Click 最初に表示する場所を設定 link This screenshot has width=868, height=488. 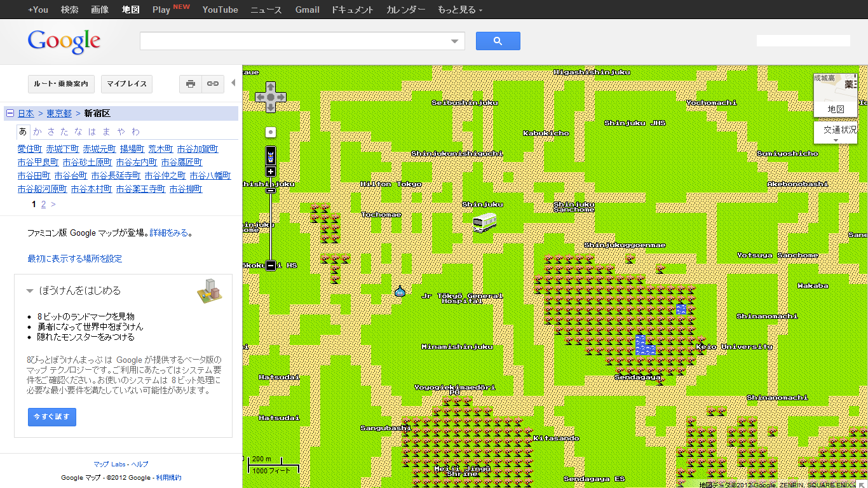(x=75, y=259)
